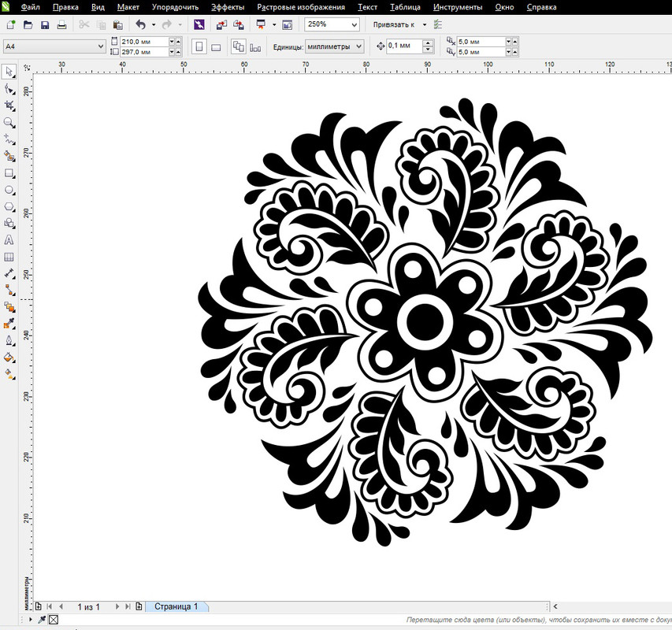Switch to the Страница 1 tab

point(176,606)
